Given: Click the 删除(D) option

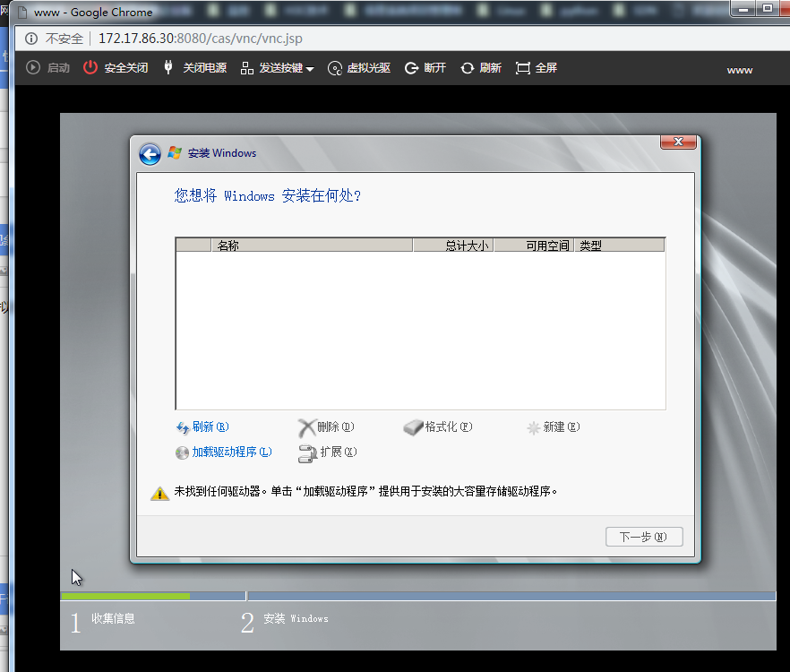Looking at the screenshot, I should coord(326,427).
